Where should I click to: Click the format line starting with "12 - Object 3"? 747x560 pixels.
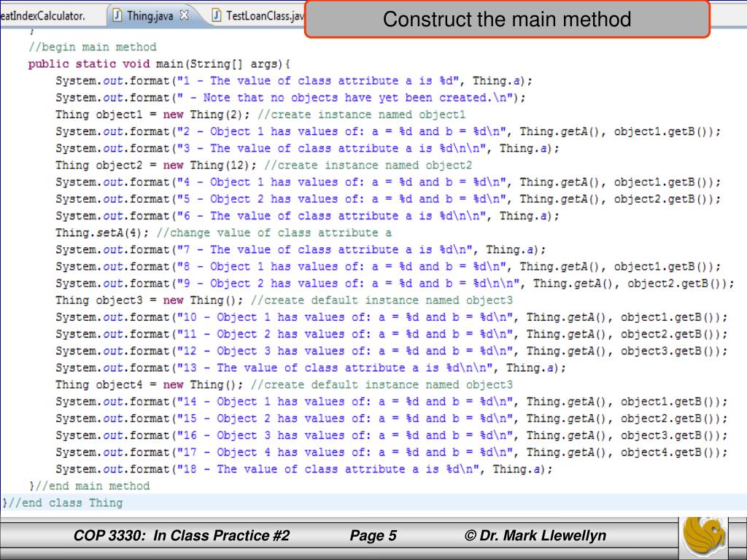pos(392,351)
